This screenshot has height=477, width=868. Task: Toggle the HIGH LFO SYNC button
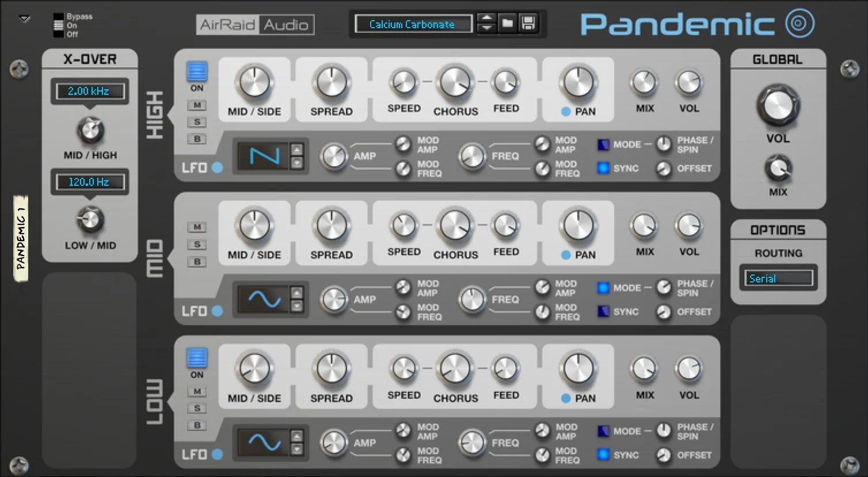[x=603, y=168]
